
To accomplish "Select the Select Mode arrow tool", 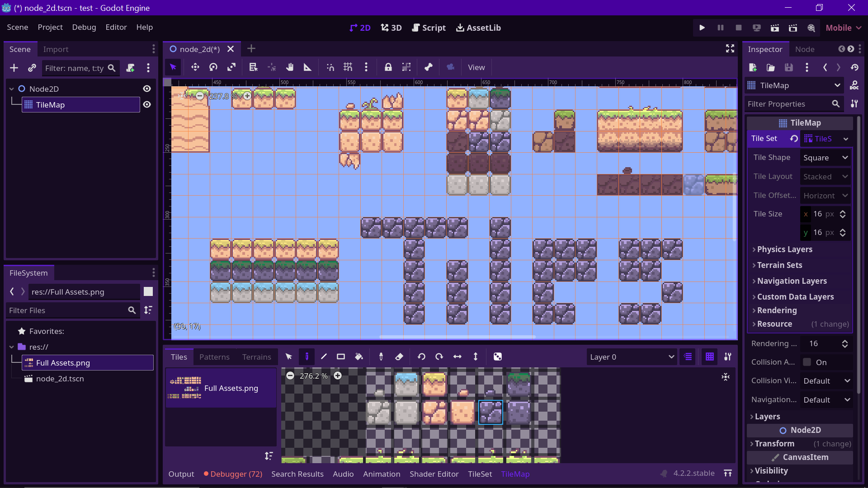I will (173, 67).
